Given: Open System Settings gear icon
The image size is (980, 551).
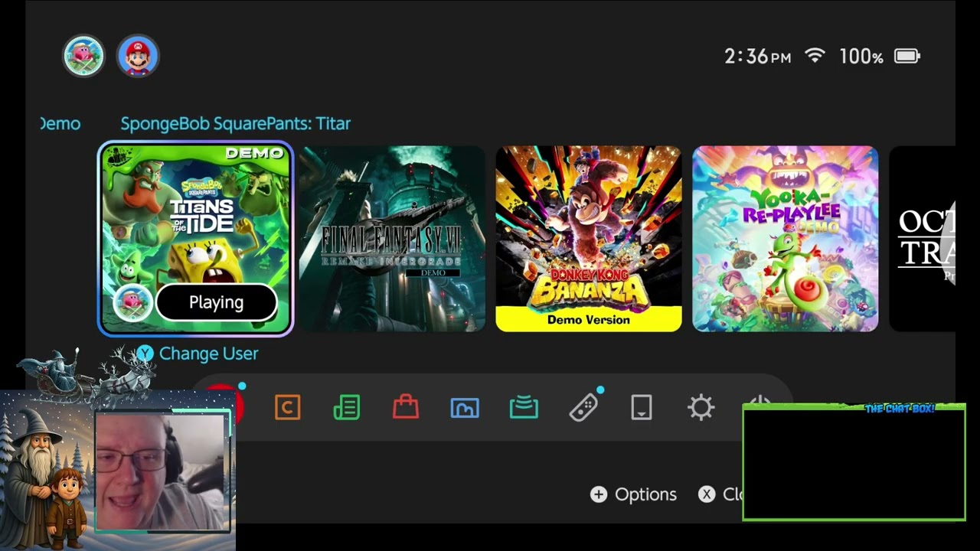Looking at the screenshot, I should pos(701,407).
